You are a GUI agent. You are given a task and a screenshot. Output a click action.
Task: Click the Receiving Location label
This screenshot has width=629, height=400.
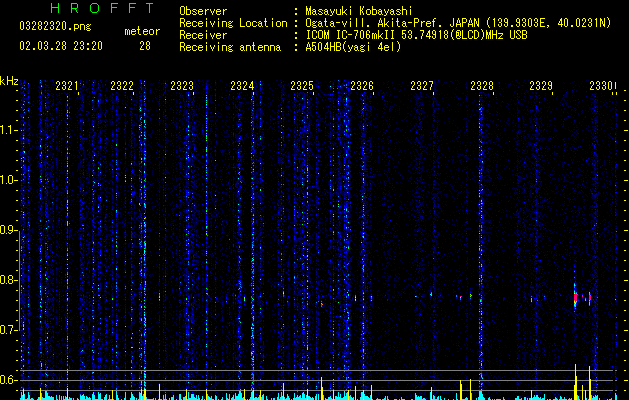pyautogui.click(x=233, y=23)
